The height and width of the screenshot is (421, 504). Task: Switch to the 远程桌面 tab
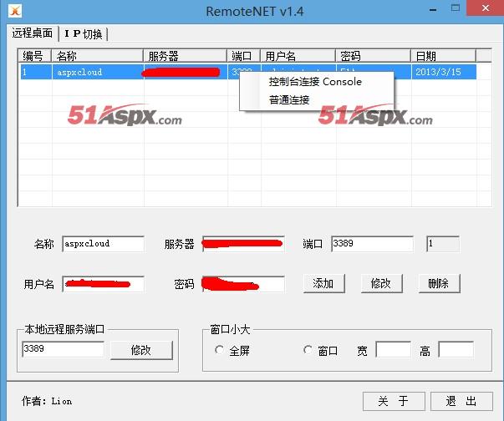pos(32,33)
